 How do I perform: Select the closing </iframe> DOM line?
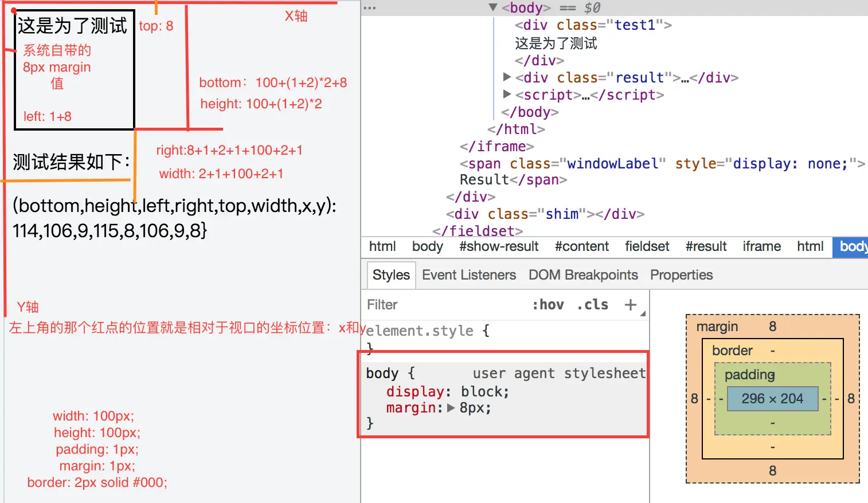[496, 147]
